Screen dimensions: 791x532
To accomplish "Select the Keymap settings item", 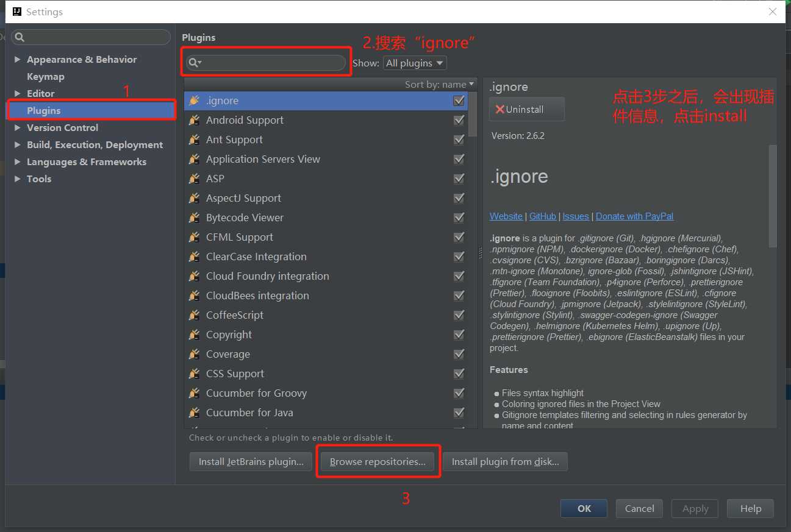I will tap(46, 76).
